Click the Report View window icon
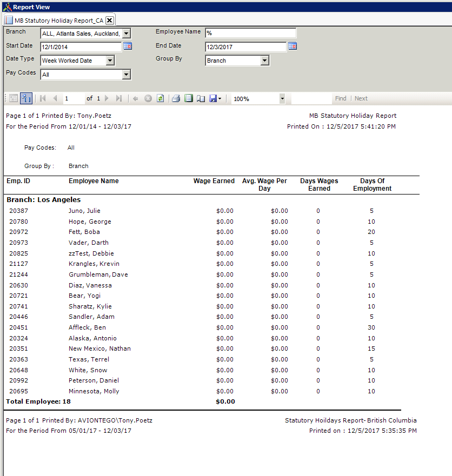 [7, 6]
